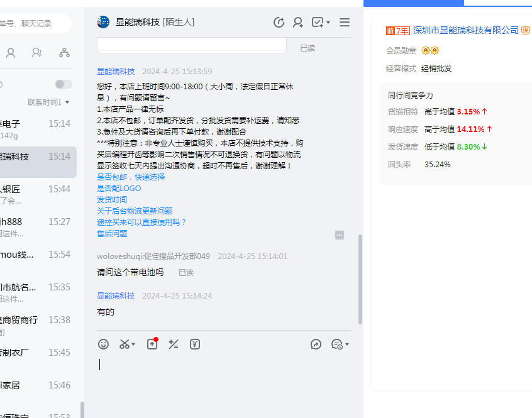Open the hamburger menu in chat header

pos(345,23)
